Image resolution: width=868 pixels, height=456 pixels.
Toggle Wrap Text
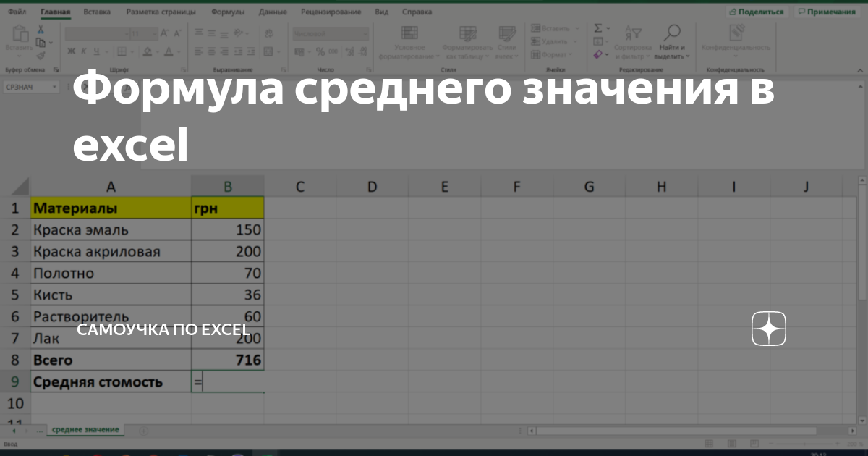tap(269, 33)
